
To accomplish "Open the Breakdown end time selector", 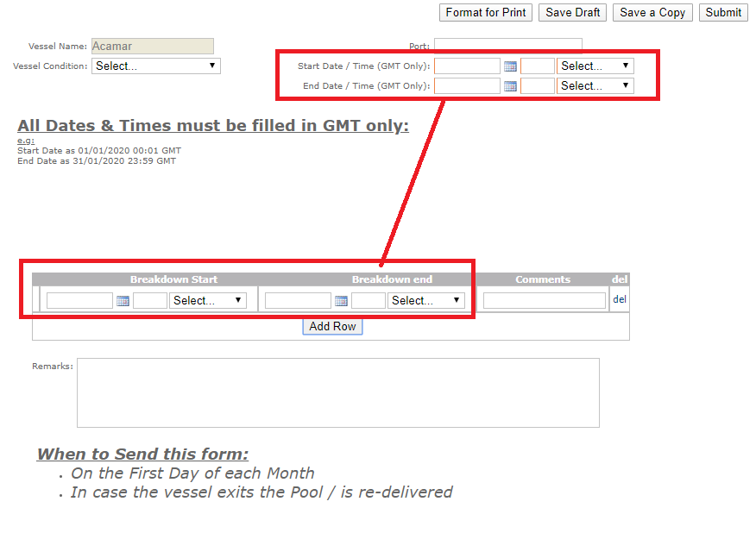I will coord(425,300).
